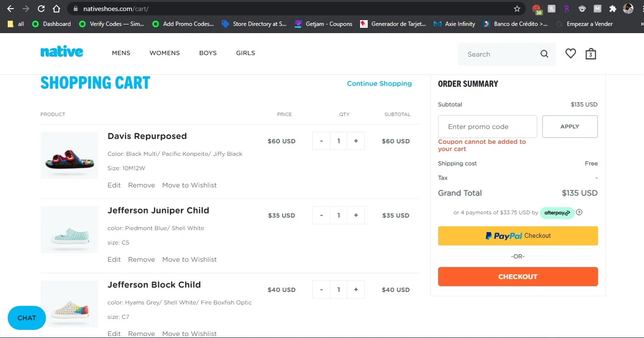Open the CHAT bubble
This screenshot has width=644, height=338.
[x=27, y=318]
